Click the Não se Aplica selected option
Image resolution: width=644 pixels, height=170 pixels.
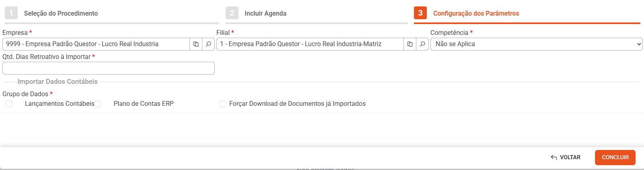coord(455,44)
